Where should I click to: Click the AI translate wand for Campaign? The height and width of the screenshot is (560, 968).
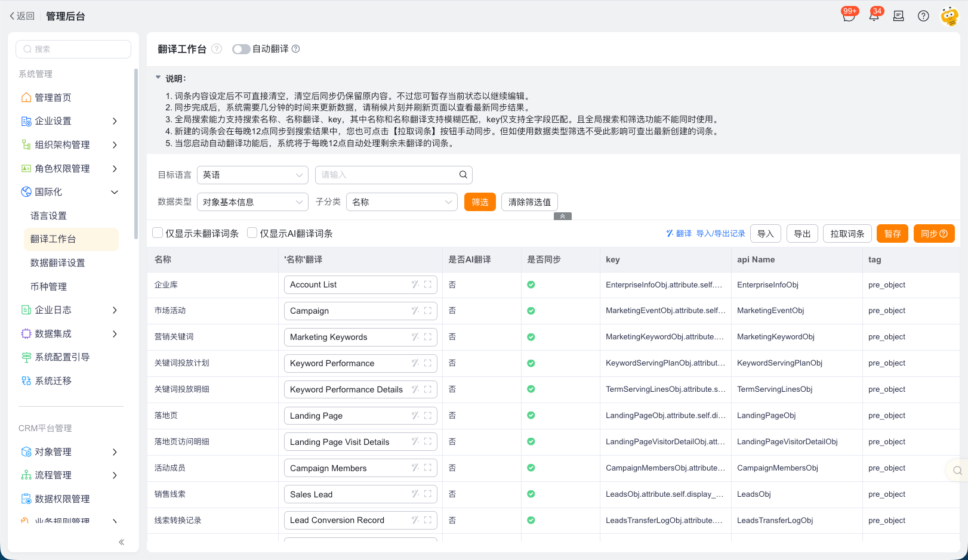[x=415, y=311]
